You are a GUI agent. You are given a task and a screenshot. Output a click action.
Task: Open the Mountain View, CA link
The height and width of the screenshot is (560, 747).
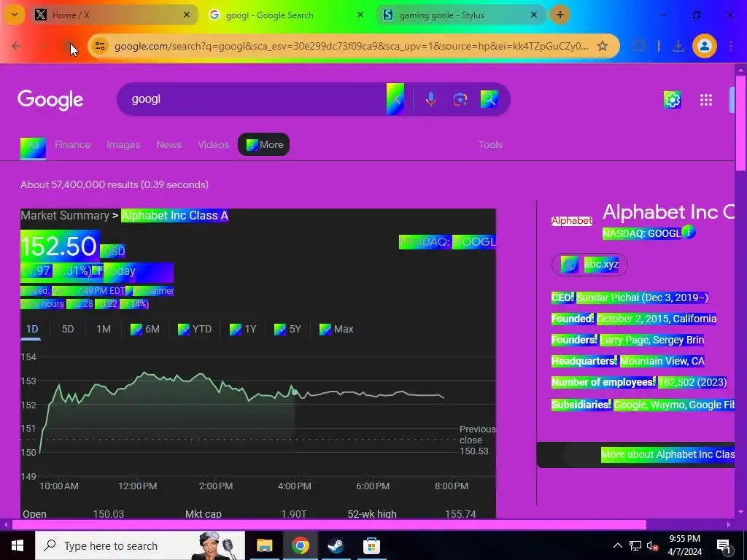pos(662,361)
